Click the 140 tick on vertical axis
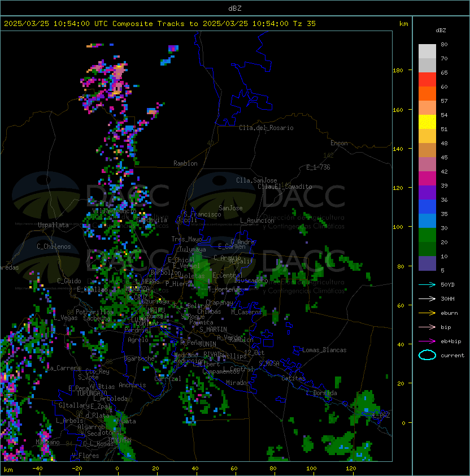The width and height of the screenshot is (470, 476). pyautogui.click(x=398, y=149)
